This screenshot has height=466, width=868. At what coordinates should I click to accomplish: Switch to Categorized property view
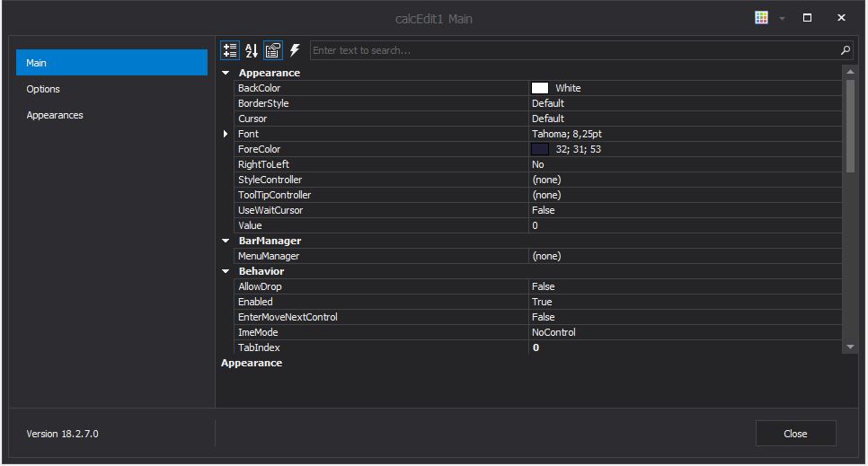tap(230, 50)
